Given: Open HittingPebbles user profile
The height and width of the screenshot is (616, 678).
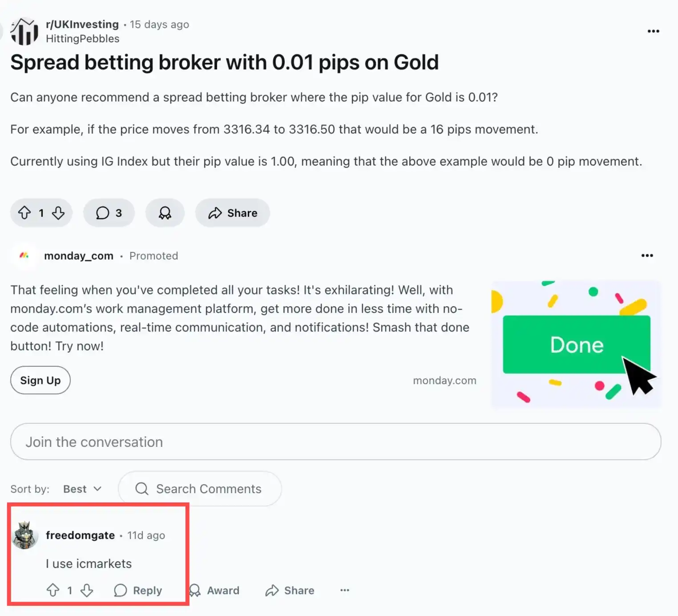Looking at the screenshot, I should coord(83,39).
